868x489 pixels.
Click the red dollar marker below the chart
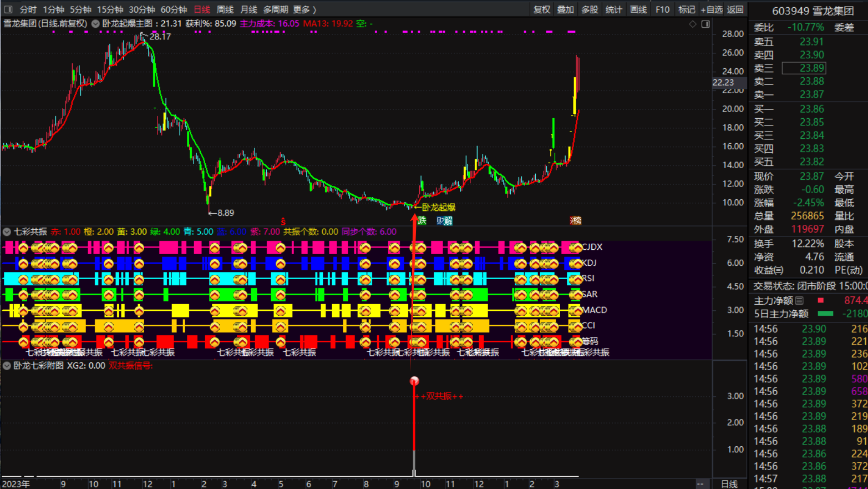pyautogui.click(x=283, y=221)
